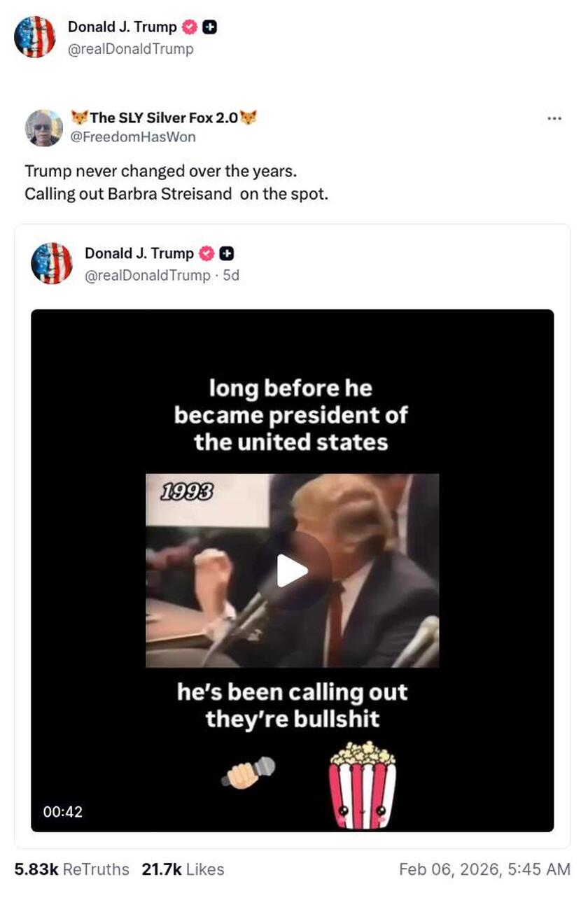Click the verified checkmark in the quoted post

click(206, 253)
